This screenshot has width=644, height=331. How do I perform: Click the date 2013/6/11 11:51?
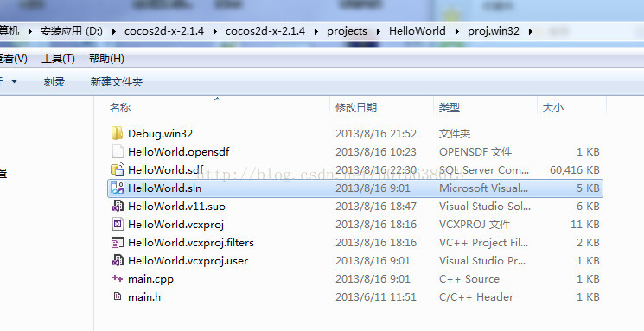(376, 296)
